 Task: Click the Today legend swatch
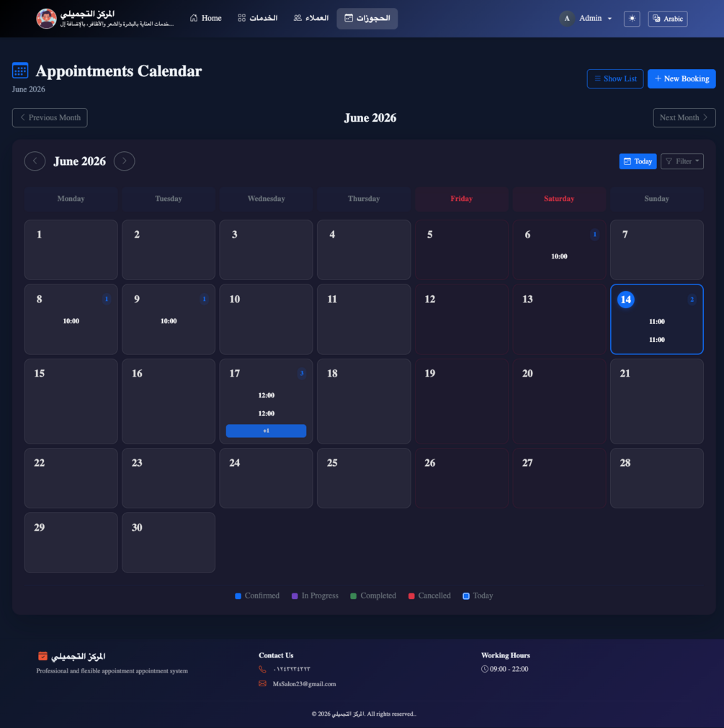pos(466,596)
